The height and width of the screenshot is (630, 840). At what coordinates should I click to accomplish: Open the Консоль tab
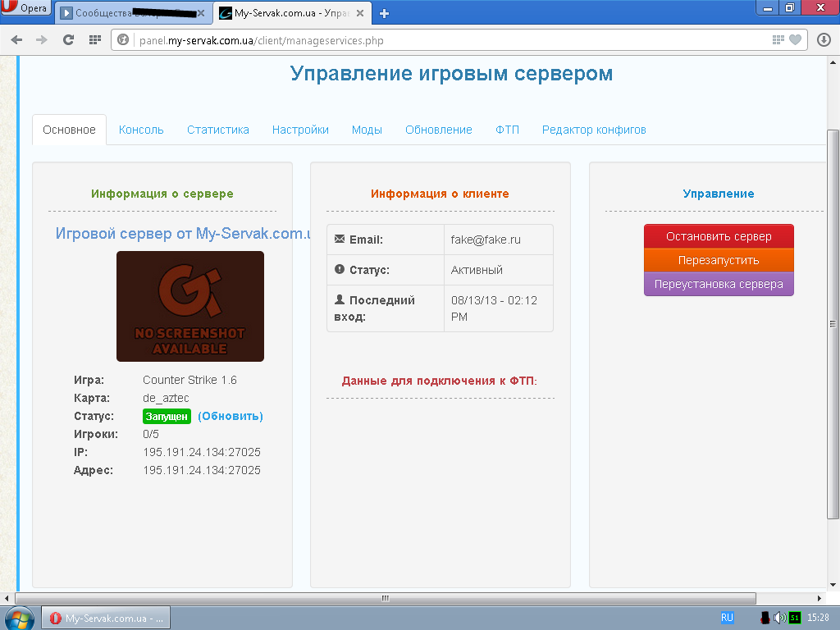pos(141,130)
